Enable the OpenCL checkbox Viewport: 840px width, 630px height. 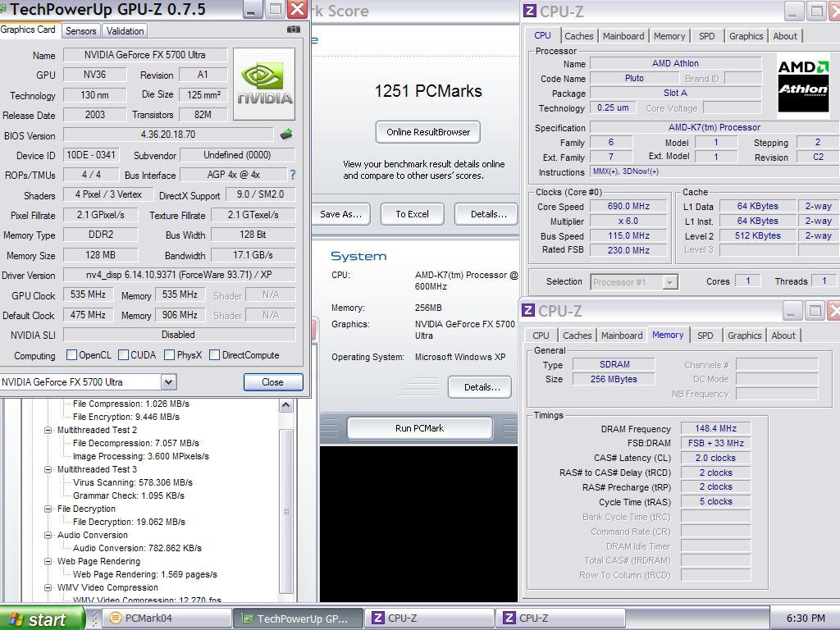(x=71, y=354)
